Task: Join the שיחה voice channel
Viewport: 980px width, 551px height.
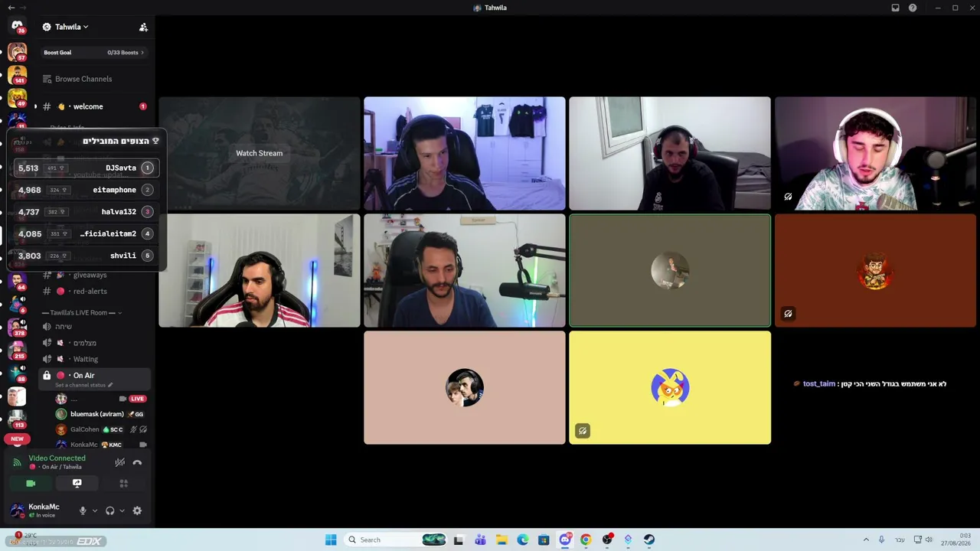Action: pyautogui.click(x=94, y=327)
